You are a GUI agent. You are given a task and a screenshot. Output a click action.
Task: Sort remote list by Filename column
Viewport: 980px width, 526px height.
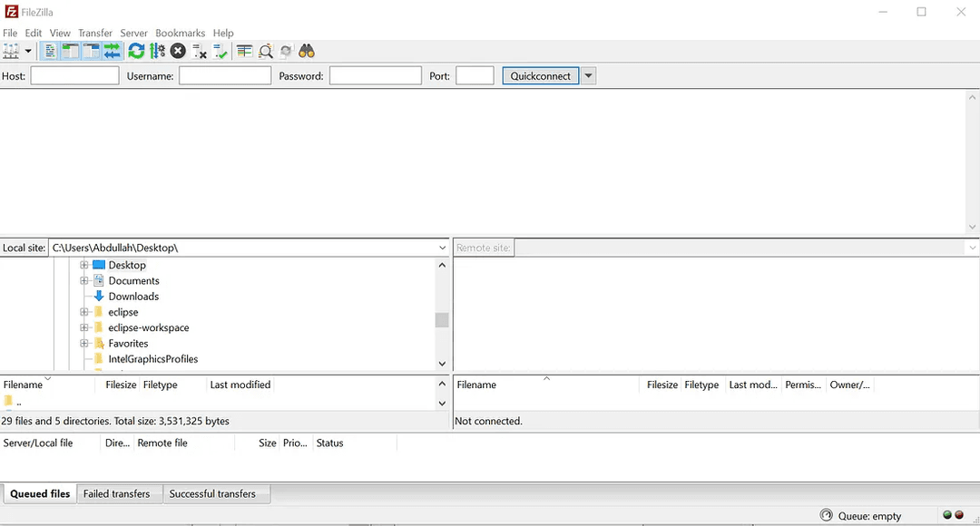546,385
